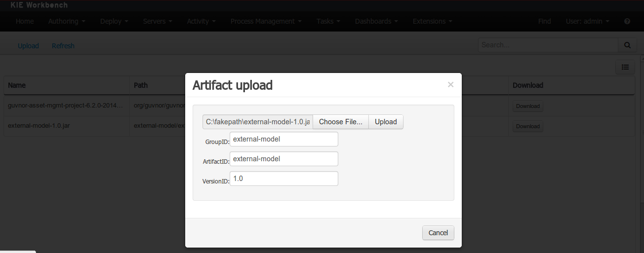
Task: Open the help question mark icon
Action: (x=627, y=21)
